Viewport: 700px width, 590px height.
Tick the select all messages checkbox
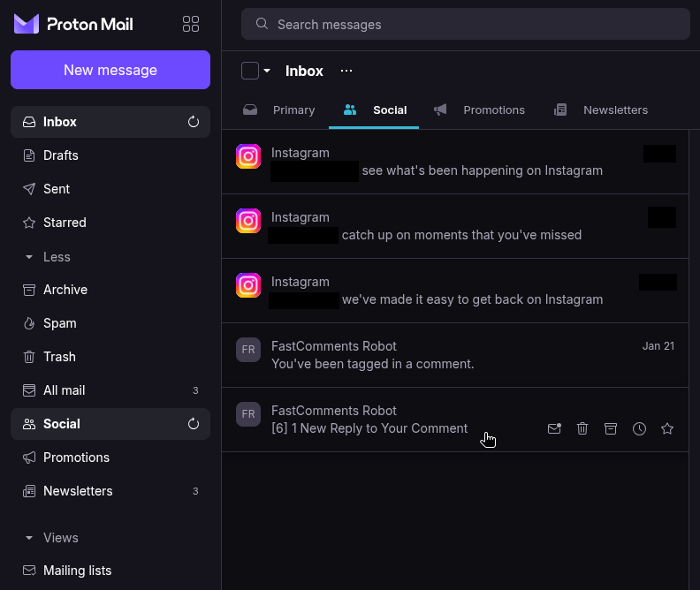[x=250, y=71]
